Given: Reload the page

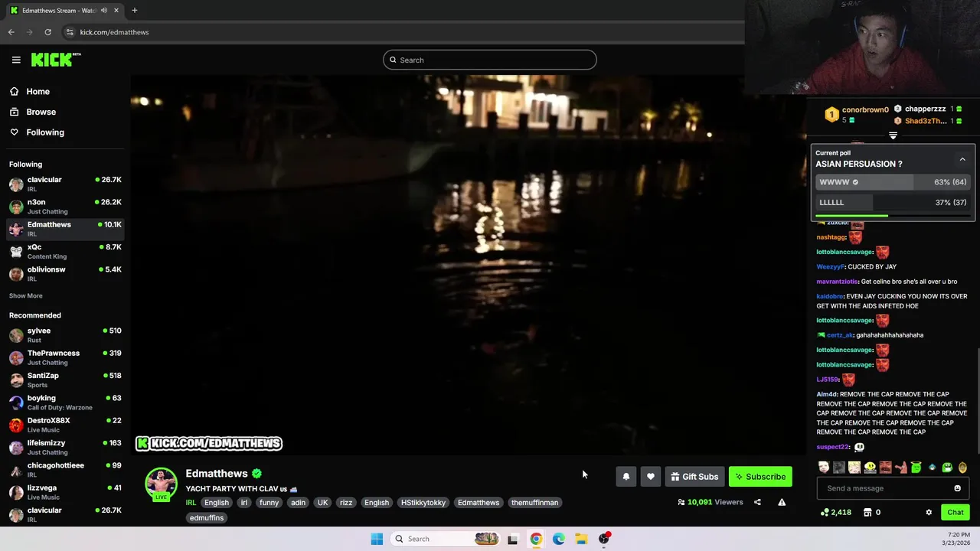Looking at the screenshot, I should [x=47, y=32].
